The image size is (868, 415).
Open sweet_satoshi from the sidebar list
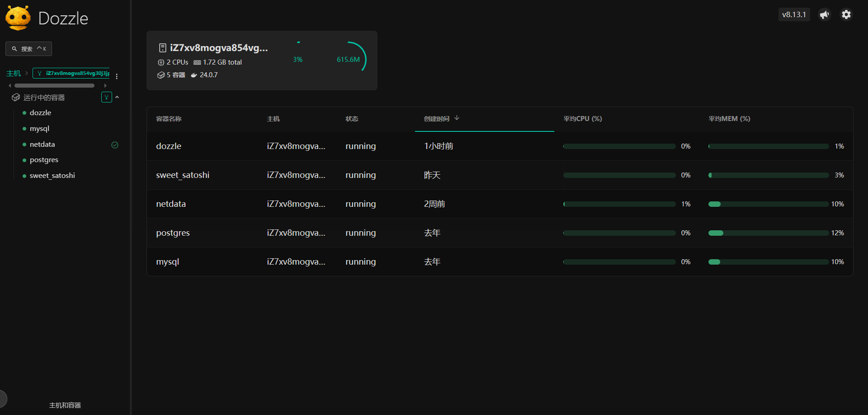click(x=52, y=176)
